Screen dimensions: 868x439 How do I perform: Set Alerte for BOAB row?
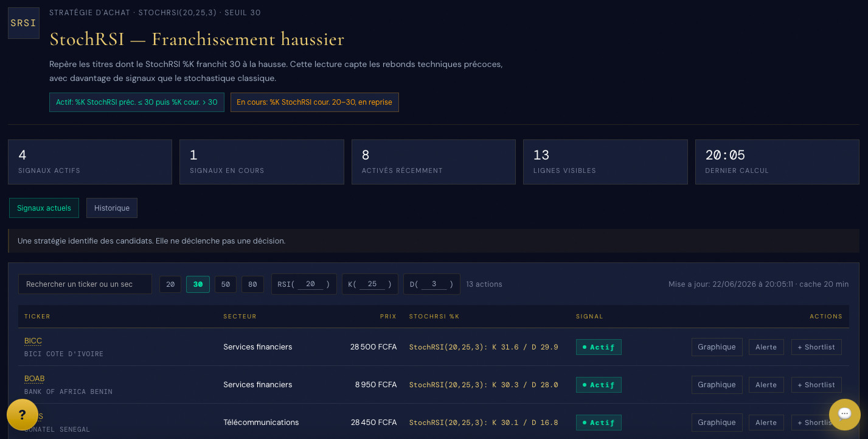click(x=766, y=385)
